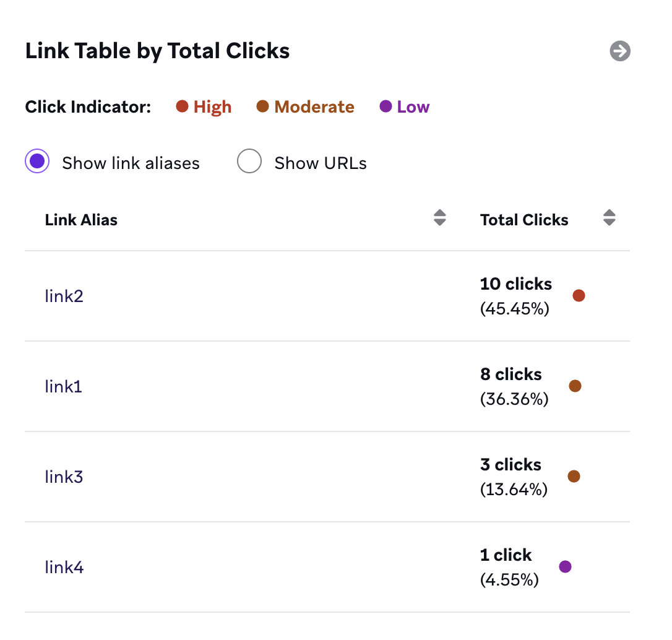Sort the table by Total Clicks column
This screenshot has height=640, width=672.
tap(609, 218)
